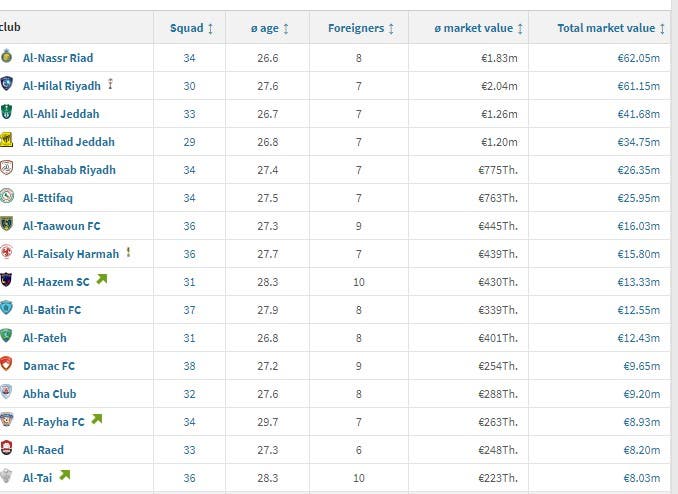The height and width of the screenshot is (494, 678).
Task: Click the Al-Ittihad Jeddah club crest
Action: pos(7,141)
